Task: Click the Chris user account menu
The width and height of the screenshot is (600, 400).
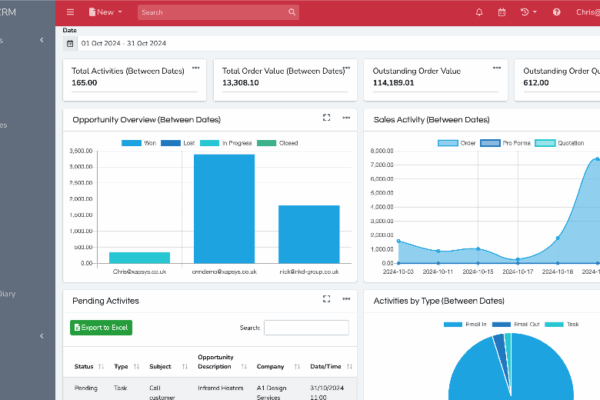Action: [x=588, y=12]
